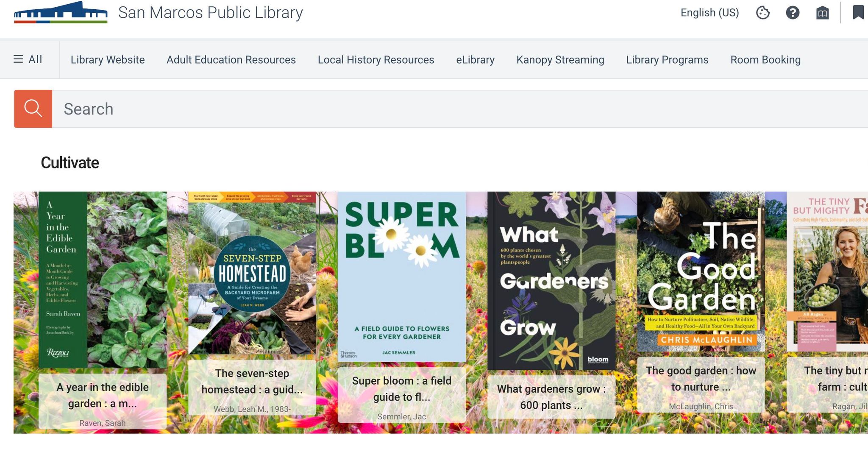Select author text 'Semmler, Jac'
Viewport: 868px width, 455px height.
pyautogui.click(x=402, y=416)
